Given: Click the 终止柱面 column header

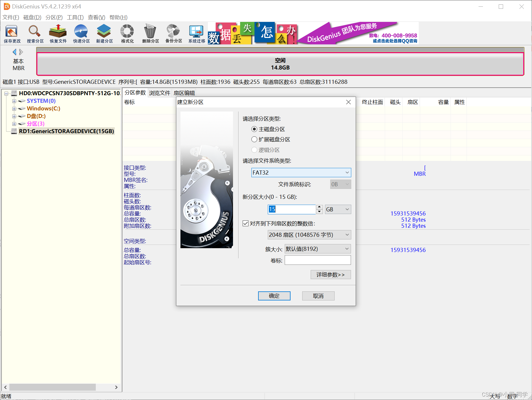Looking at the screenshot, I should pos(372,102).
